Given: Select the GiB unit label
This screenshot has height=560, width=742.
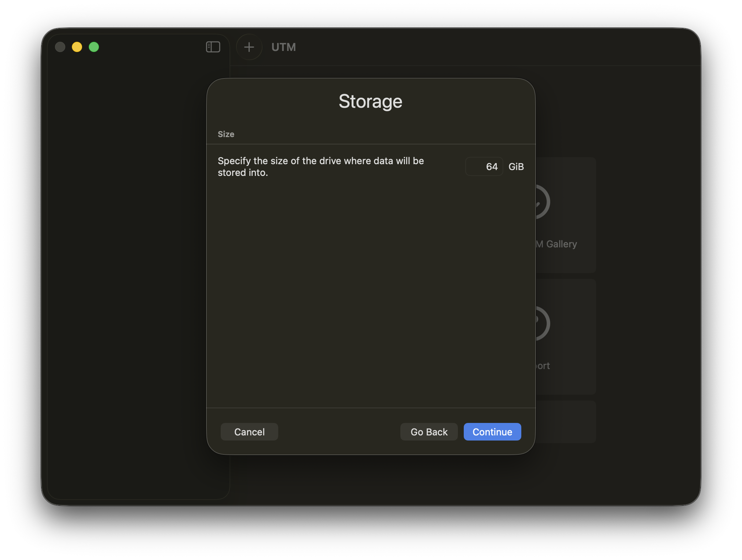Looking at the screenshot, I should [x=516, y=166].
